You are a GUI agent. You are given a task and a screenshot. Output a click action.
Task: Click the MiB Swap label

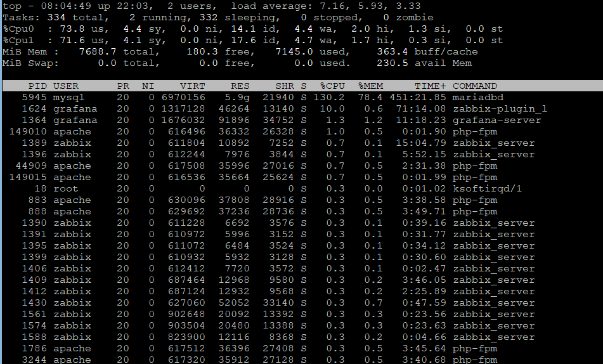pos(31,63)
